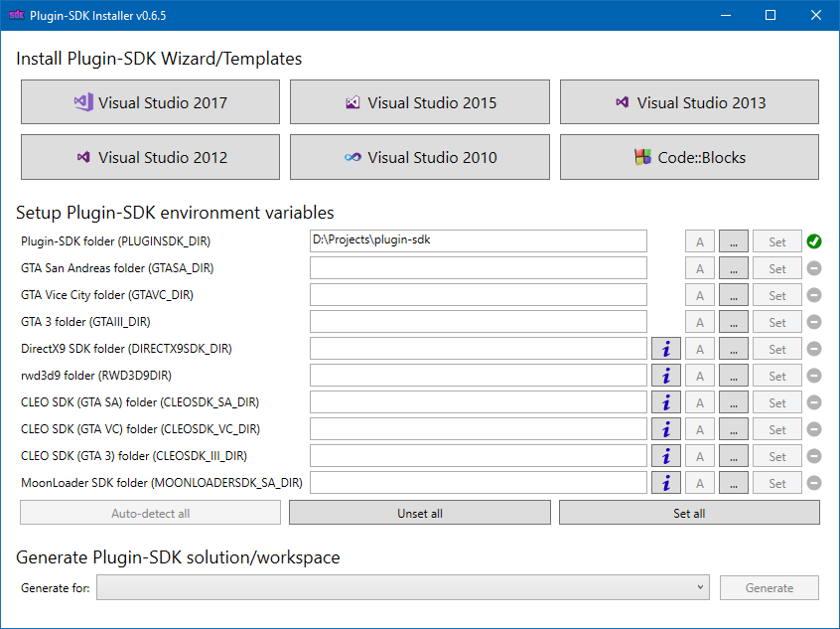Install templates for Visual Studio 2013
This screenshot has height=629, width=840.
point(689,102)
